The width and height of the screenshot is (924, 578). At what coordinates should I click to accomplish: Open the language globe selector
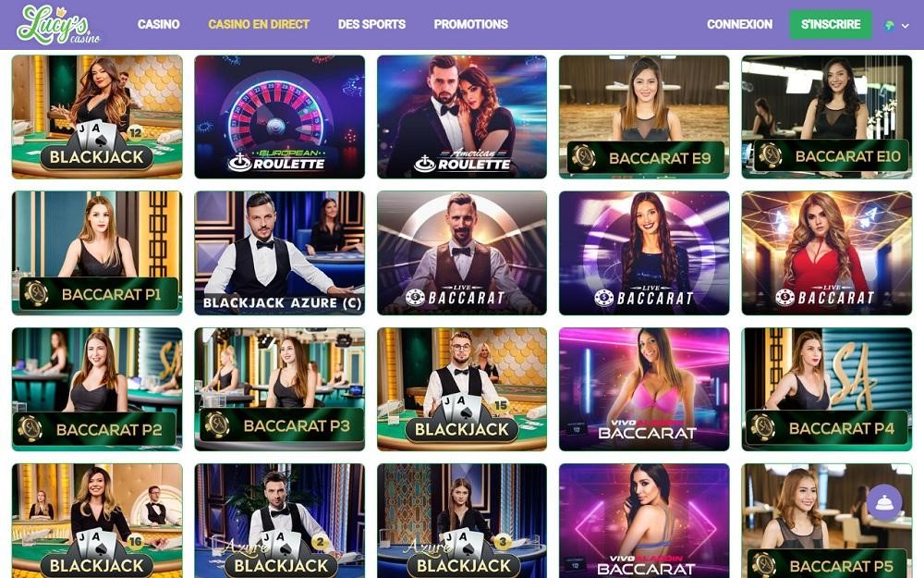pos(897,25)
